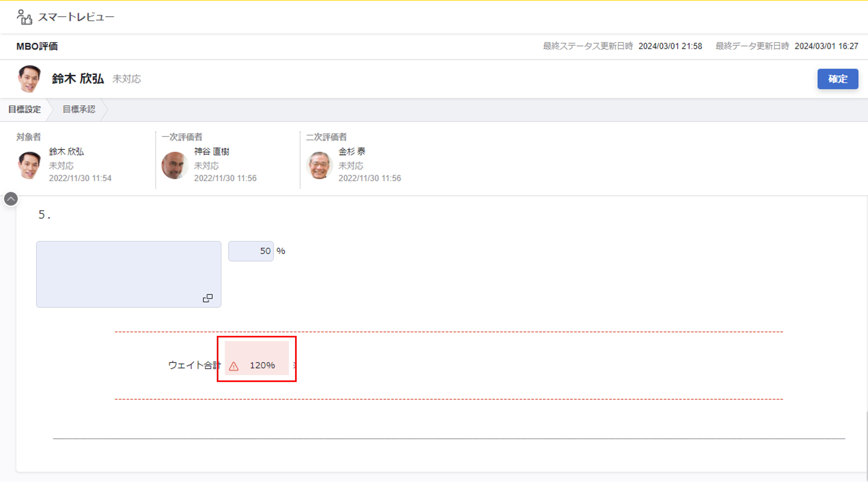Image resolution: width=868 pixels, height=482 pixels.
Task: Click the 最終ステータス更新日時 label
Action: coord(588,46)
